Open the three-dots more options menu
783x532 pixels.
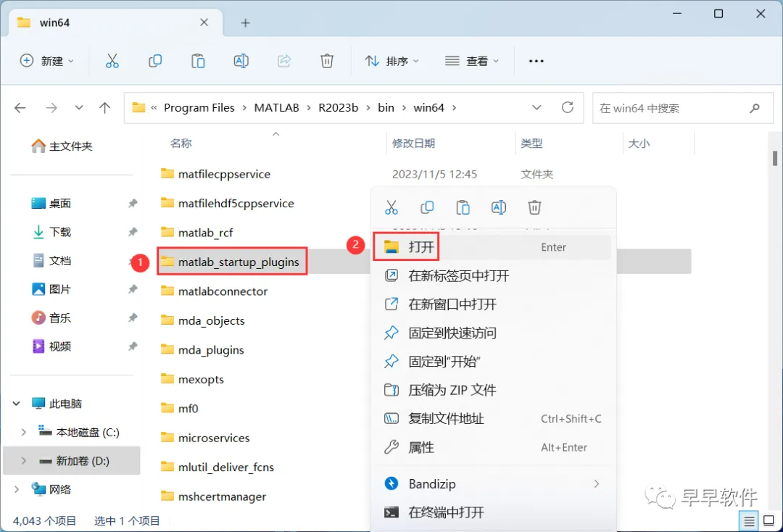click(536, 61)
